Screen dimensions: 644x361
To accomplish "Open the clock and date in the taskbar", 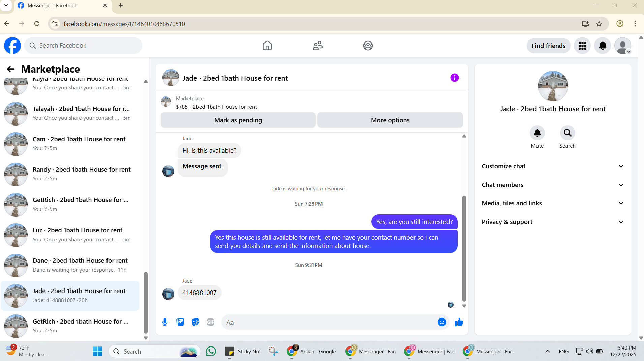I will click(623, 351).
